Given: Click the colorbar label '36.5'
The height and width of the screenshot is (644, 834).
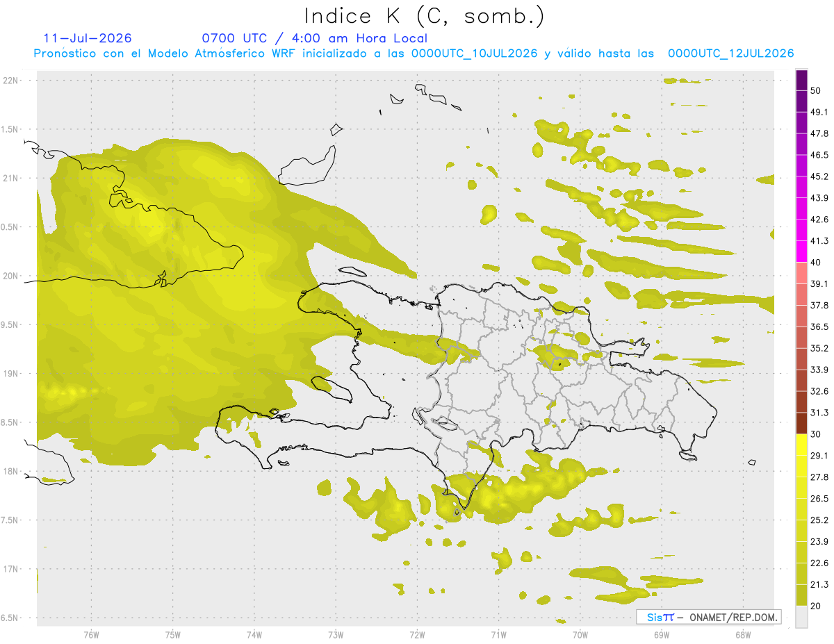Looking at the screenshot, I should click(x=819, y=327).
